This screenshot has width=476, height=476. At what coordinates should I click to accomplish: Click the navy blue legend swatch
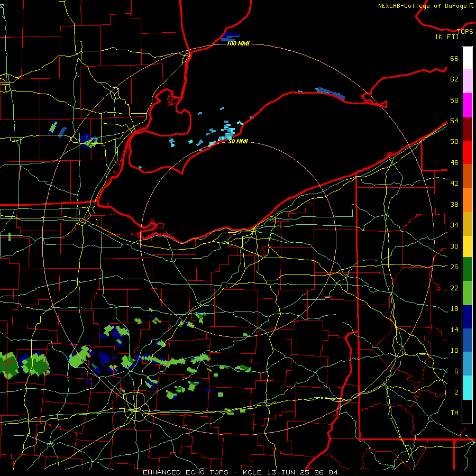(x=467, y=317)
